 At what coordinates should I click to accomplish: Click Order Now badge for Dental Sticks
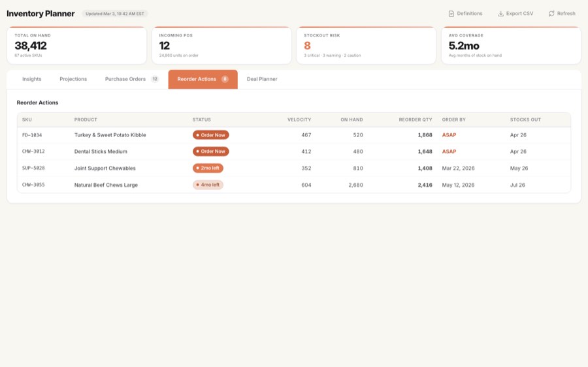click(211, 152)
